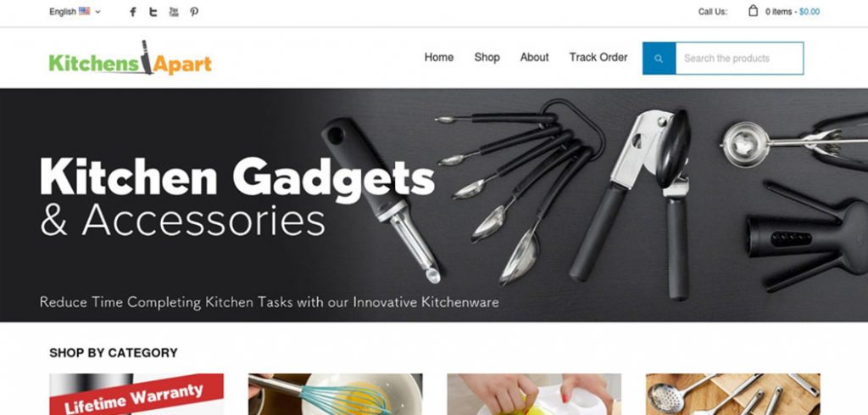Expand the English language dropdown
Viewport: 868px width, 415px height.
pos(75,12)
